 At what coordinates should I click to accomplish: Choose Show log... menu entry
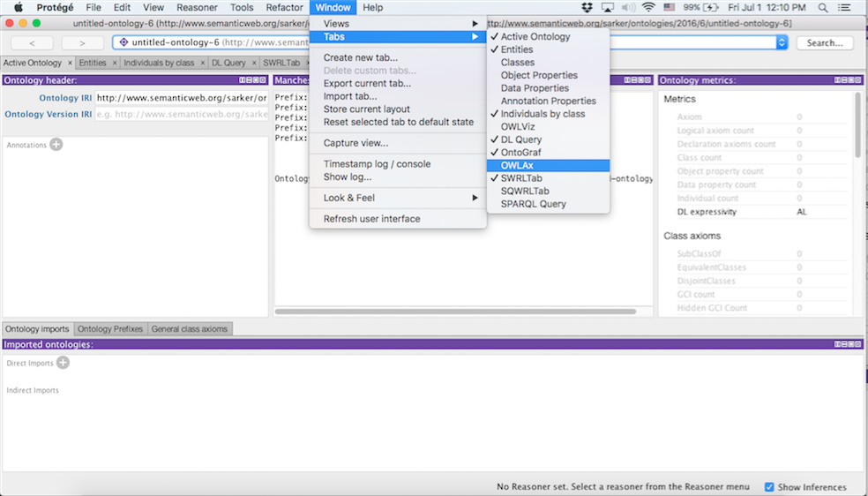click(x=398, y=177)
